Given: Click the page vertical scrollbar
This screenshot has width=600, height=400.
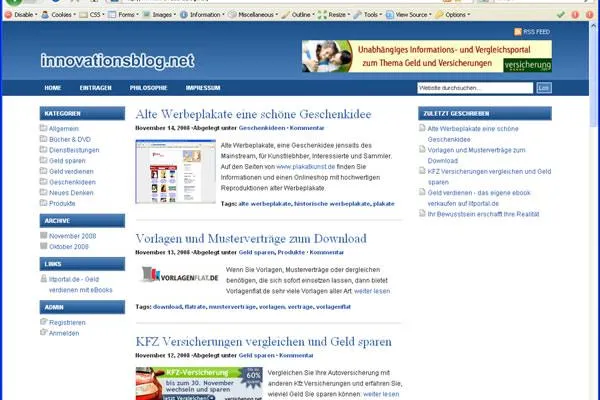Looking at the screenshot, I should [x=594, y=79].
